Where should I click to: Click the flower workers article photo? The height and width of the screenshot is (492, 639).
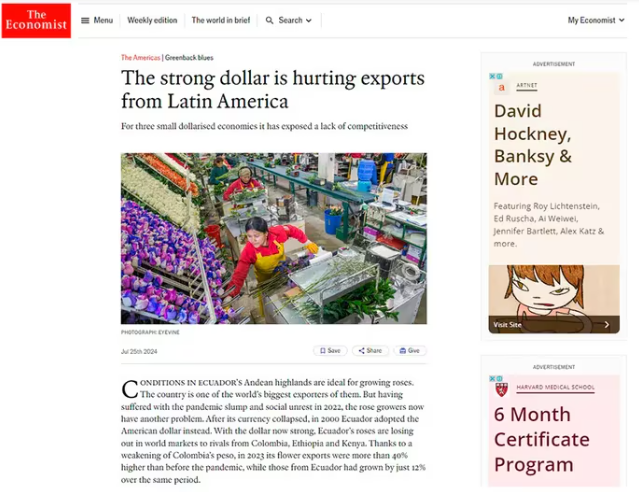point(273,238)
